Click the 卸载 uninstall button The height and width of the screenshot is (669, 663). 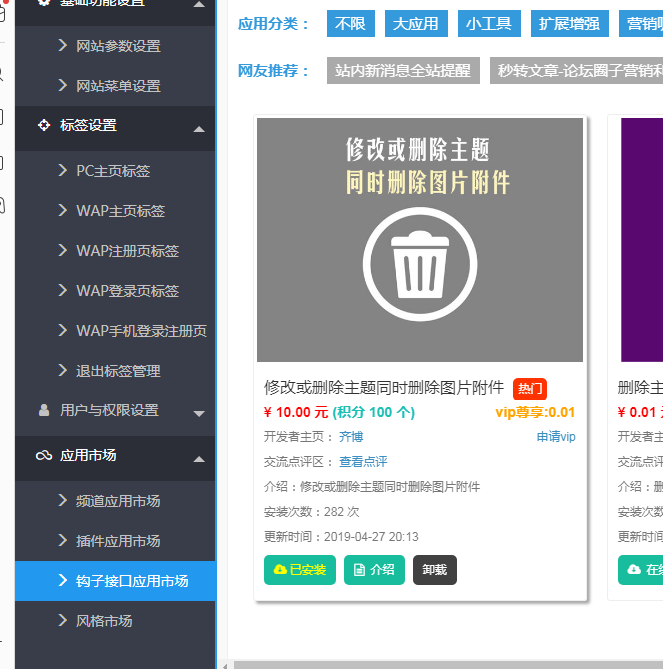pos(434,570)
